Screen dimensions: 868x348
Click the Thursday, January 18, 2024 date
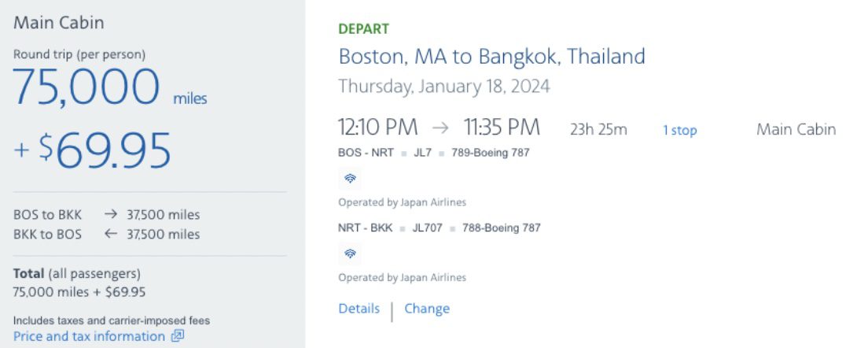point(444,87)
